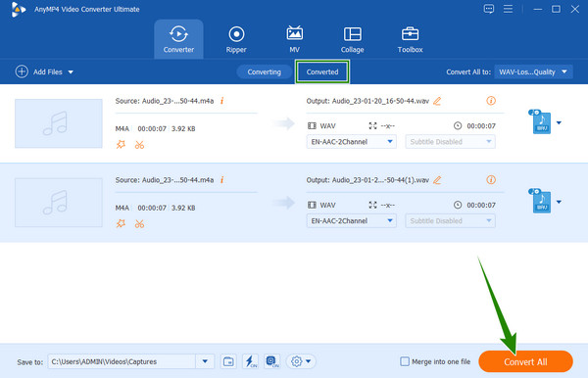View source info for second file
Viewport: 588px width, 378px height.
(x=222, y=180)
